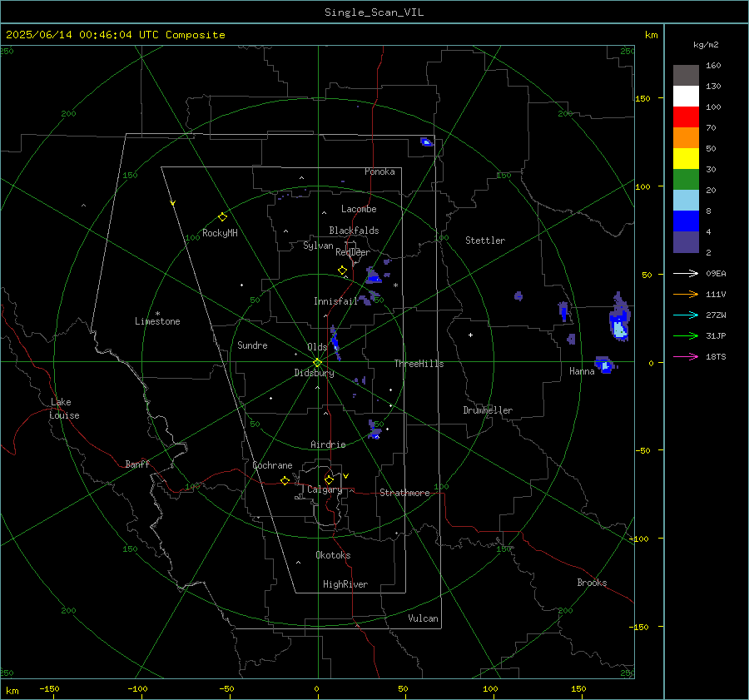Click the ThreeHills label
The image size is (749, 700).
pyautogui.click(x=419, y=364)
